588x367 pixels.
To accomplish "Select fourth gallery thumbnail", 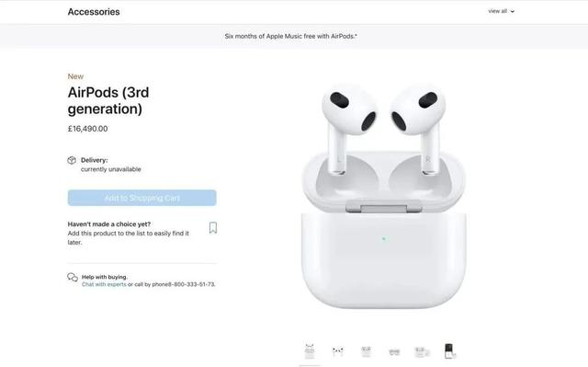I will pos(394,352).
